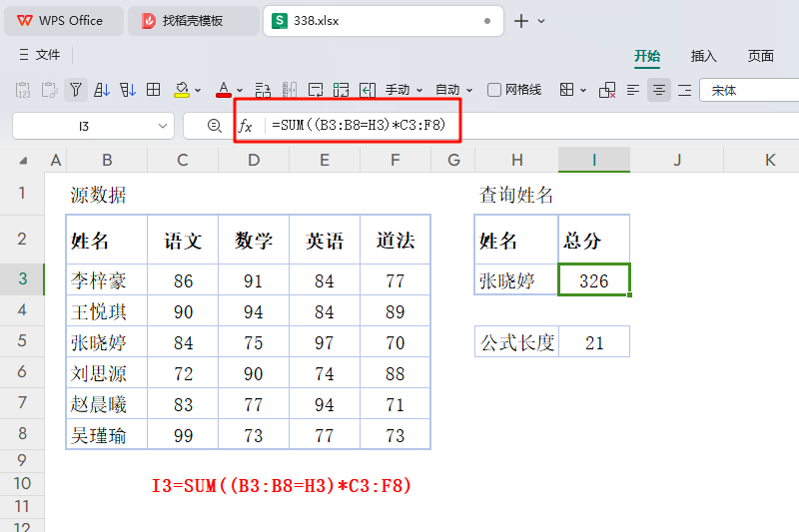
Task: Click the select-all corner triangle
Action: [23, 161]
